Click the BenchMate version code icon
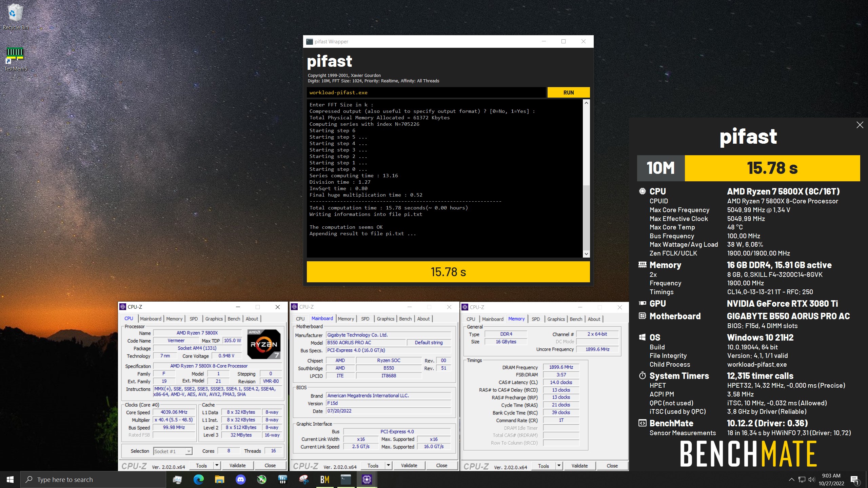The height and width of the screenshot is (488, 868). coord(642,423)
